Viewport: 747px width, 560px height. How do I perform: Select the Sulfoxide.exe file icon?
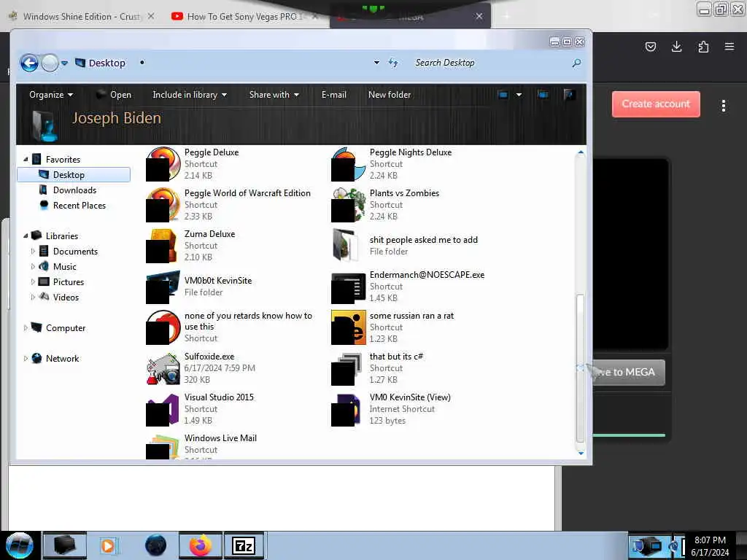coord(163,368)
